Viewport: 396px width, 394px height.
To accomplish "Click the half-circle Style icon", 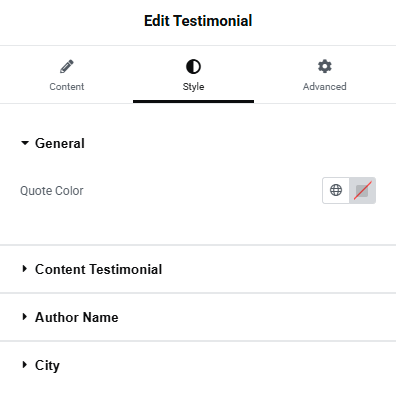I will [x=193, y=66].
